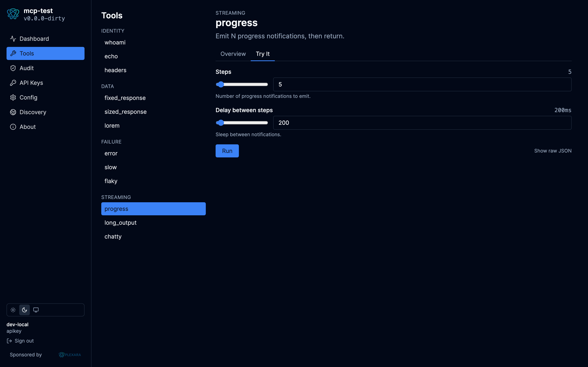Open the Try It tab

[263, 54]
